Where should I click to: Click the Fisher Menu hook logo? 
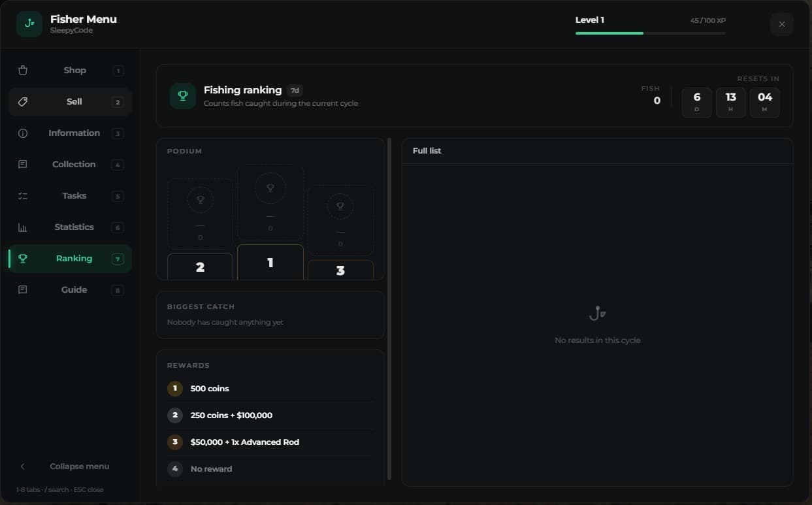pyautogui.click(x=29, y=24)
